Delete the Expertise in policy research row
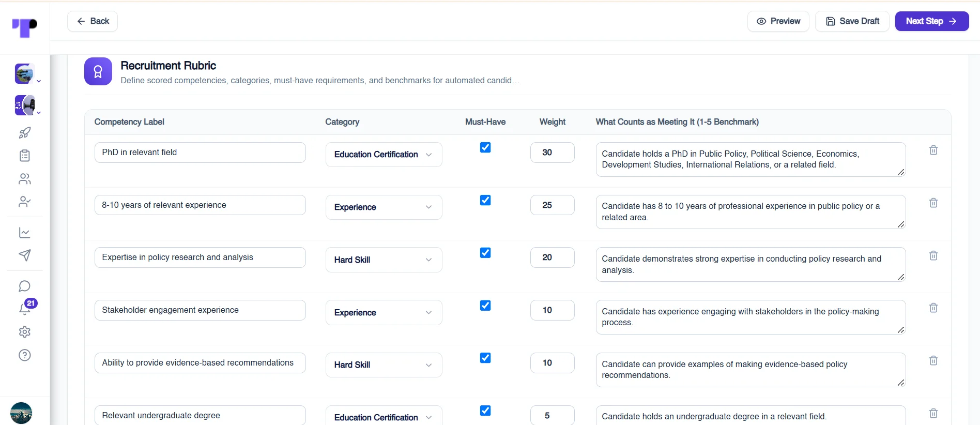Viewport: 980px width, 425px height. 933,255
